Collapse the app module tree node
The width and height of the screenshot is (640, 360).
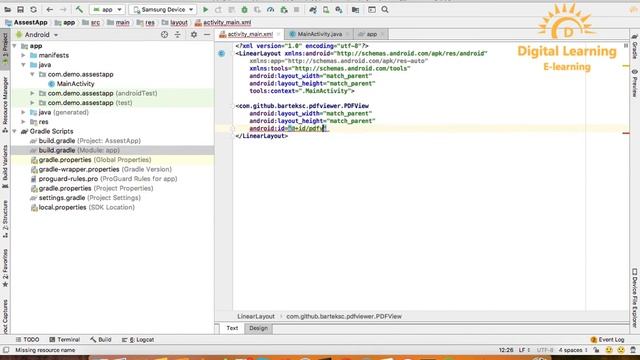15,46
